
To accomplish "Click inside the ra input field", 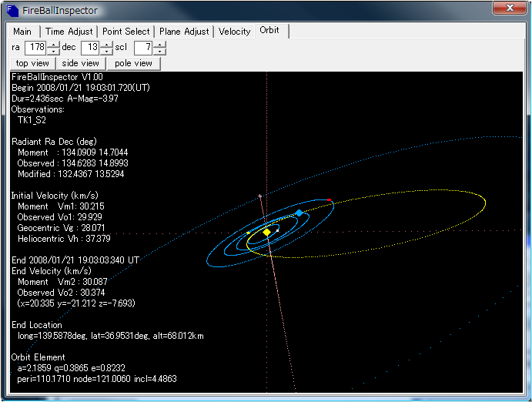I will 35,48.
